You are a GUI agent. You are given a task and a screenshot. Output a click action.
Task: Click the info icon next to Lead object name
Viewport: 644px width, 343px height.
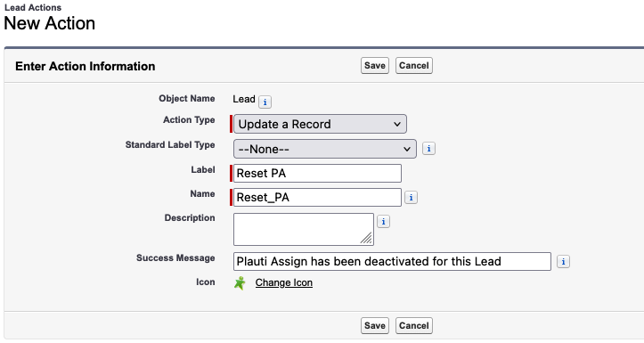265,102
